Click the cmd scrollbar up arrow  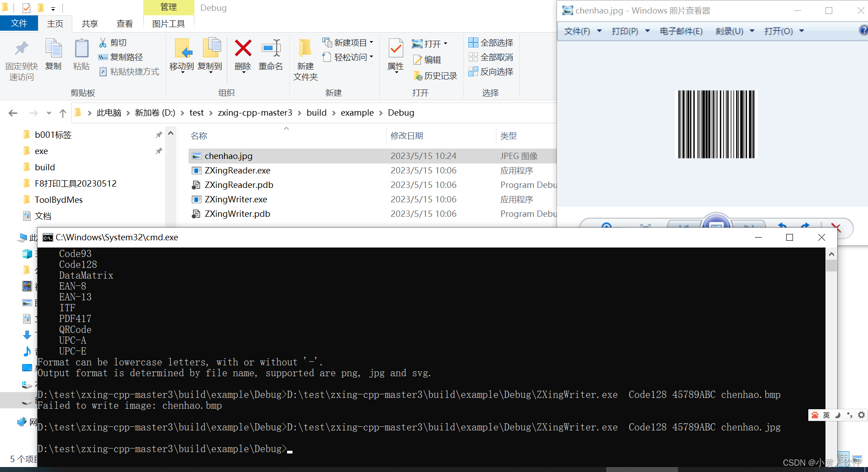(831, 254)
